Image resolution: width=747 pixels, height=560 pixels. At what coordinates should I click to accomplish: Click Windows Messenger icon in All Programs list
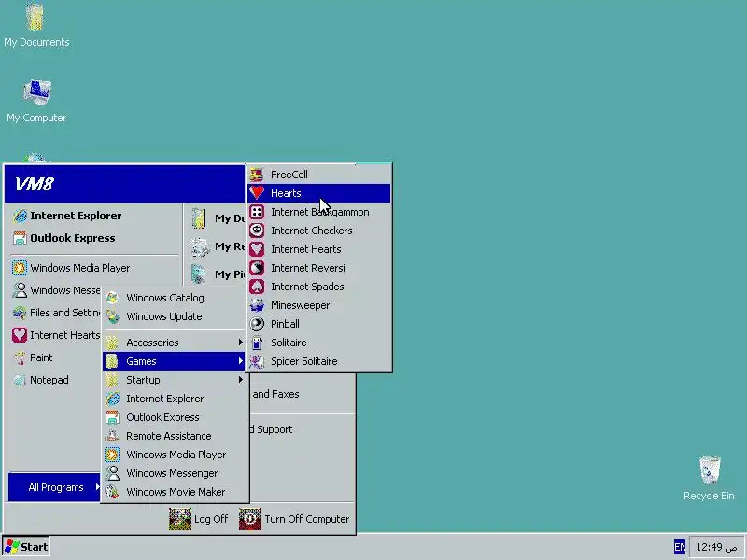[112, 473]
